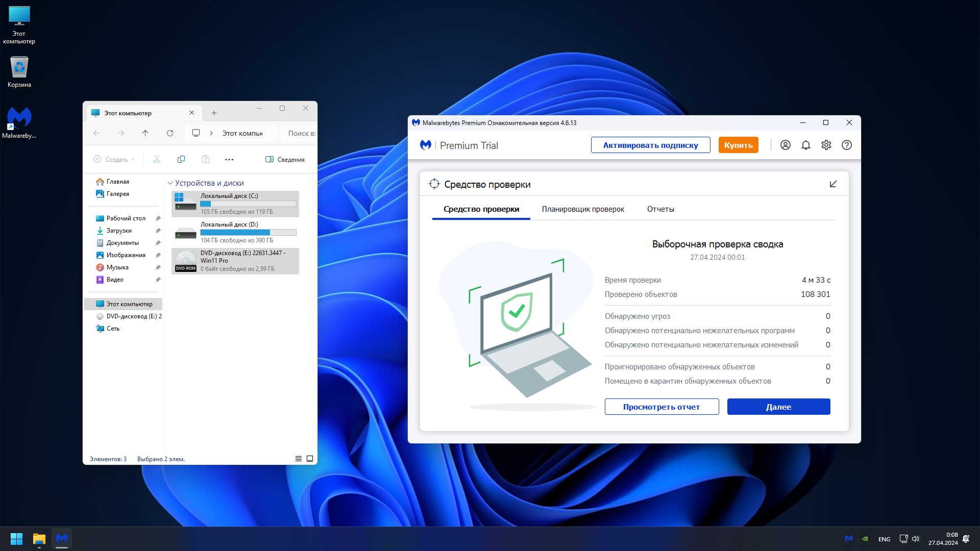This screenshot has height=551, width=980.
Task: Open the Создать dropdown menu
Action: 114,160
